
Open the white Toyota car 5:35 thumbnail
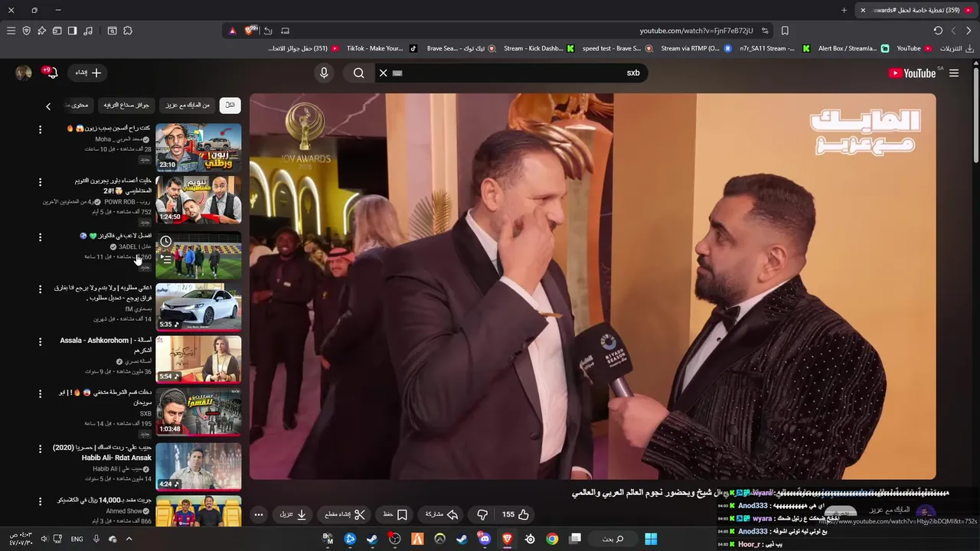tap(198, 307)
